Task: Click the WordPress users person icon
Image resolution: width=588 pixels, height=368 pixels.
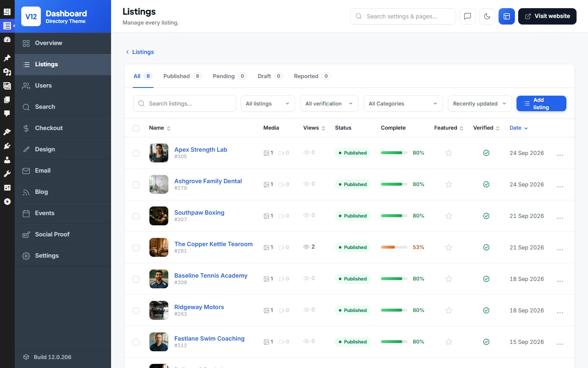Action: (x=7, y=160)
